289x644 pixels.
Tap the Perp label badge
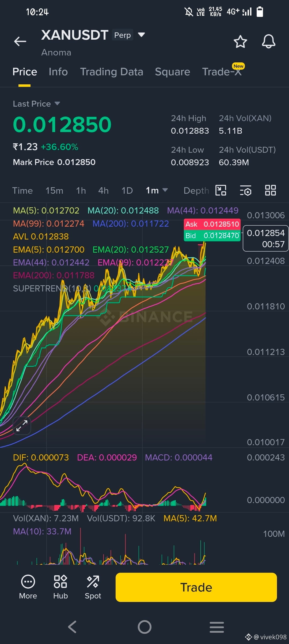pos(123,35)
